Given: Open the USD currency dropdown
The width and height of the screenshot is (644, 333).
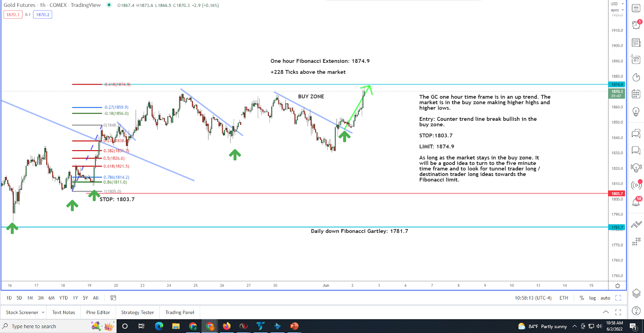Looking at the screenshot, I should tap(617, 4).
